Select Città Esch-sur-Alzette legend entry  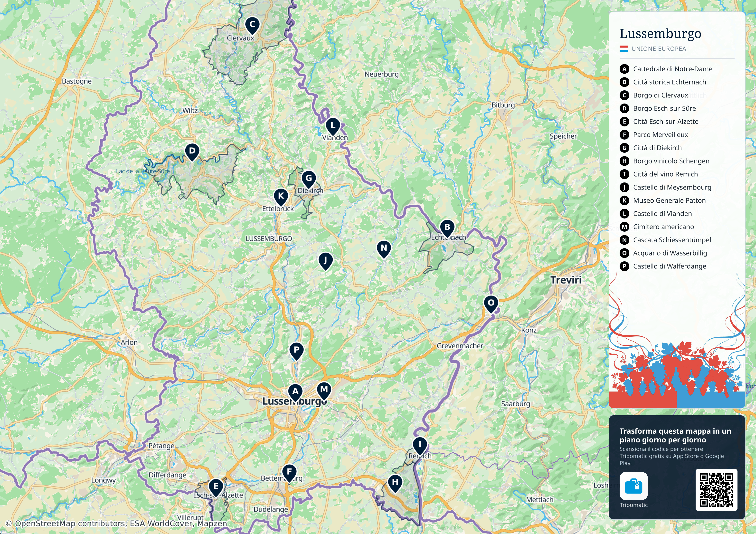[659, 122]
